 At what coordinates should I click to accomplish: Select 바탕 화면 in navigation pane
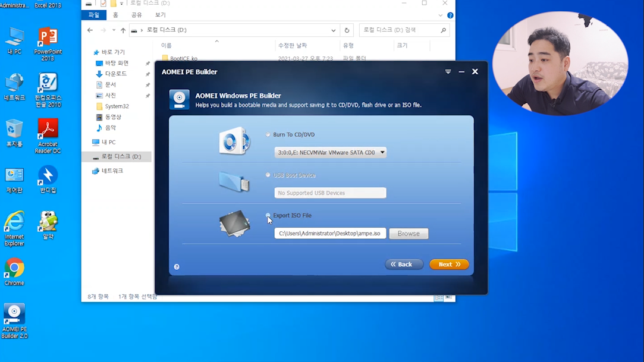click(x=112, y=63)
